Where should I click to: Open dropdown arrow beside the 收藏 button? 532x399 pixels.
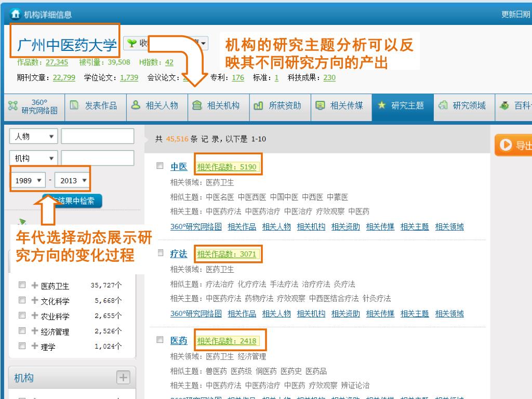pos(203,43)
